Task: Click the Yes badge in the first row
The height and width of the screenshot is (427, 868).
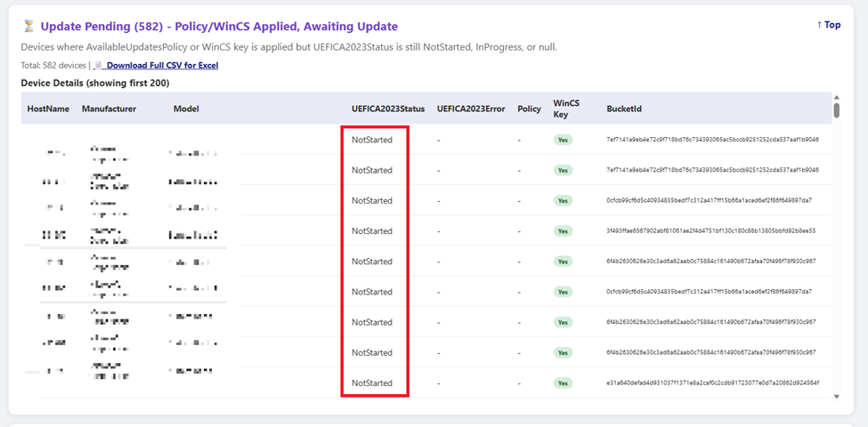Action: click(x=562, y=140)
